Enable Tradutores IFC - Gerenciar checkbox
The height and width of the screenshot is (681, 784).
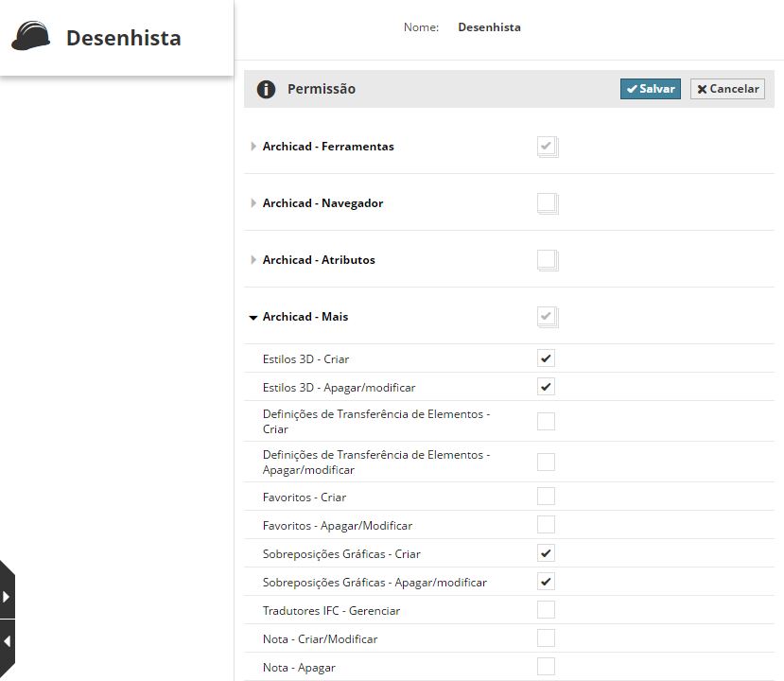(546, 610)
